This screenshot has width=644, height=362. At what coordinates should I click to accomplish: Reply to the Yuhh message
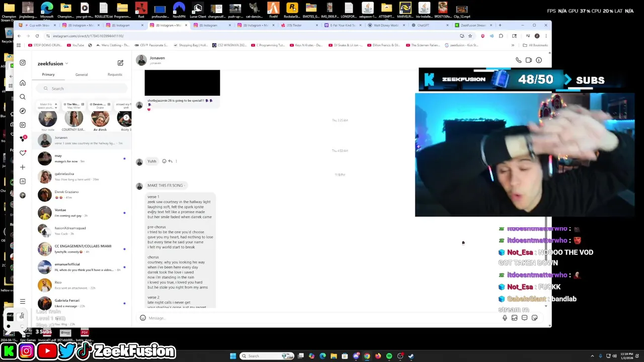click(170, 161)
